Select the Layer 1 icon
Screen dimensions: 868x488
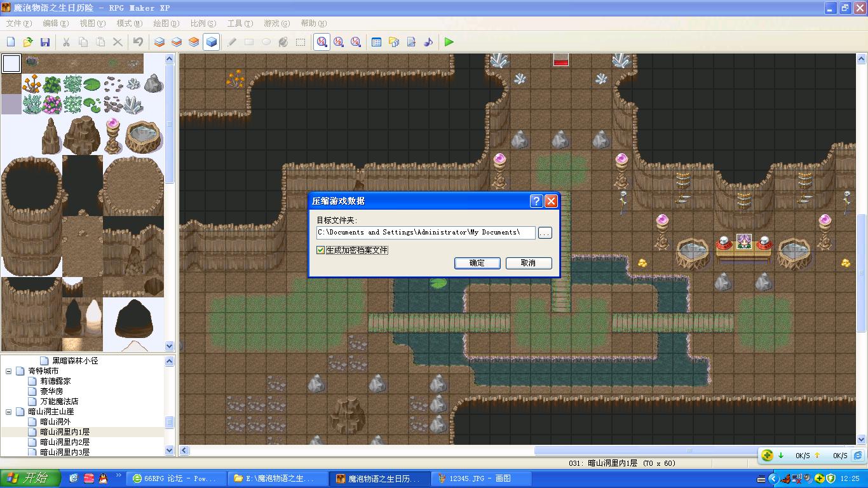(159, 42)
